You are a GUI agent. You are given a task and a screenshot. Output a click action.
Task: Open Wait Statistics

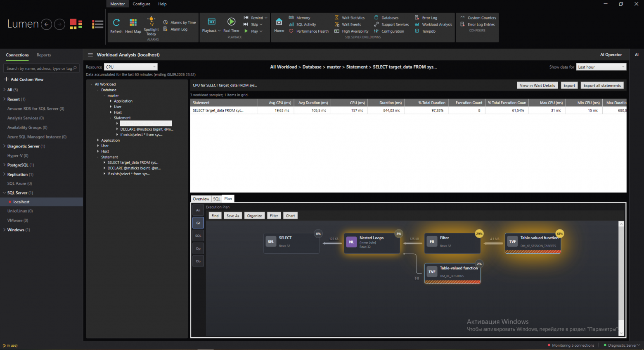(350, 18)
